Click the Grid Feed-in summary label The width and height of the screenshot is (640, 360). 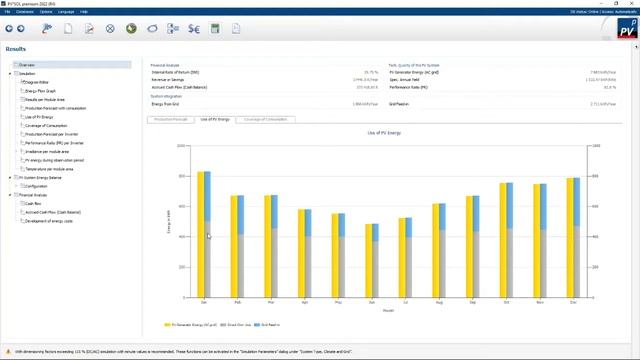tap(399, 104)
